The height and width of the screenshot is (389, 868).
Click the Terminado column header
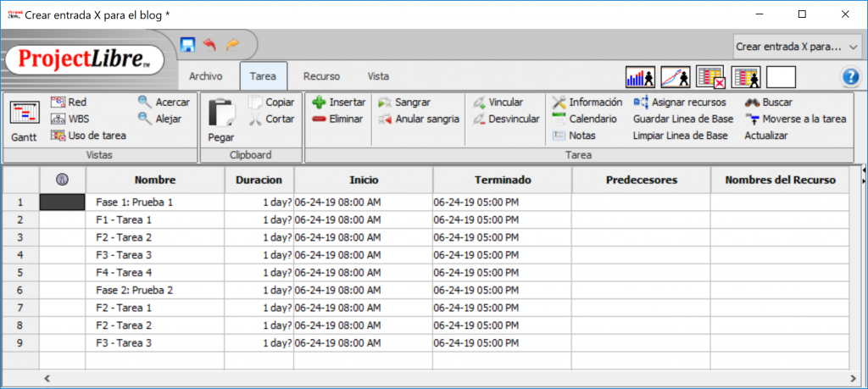point(503,180)
